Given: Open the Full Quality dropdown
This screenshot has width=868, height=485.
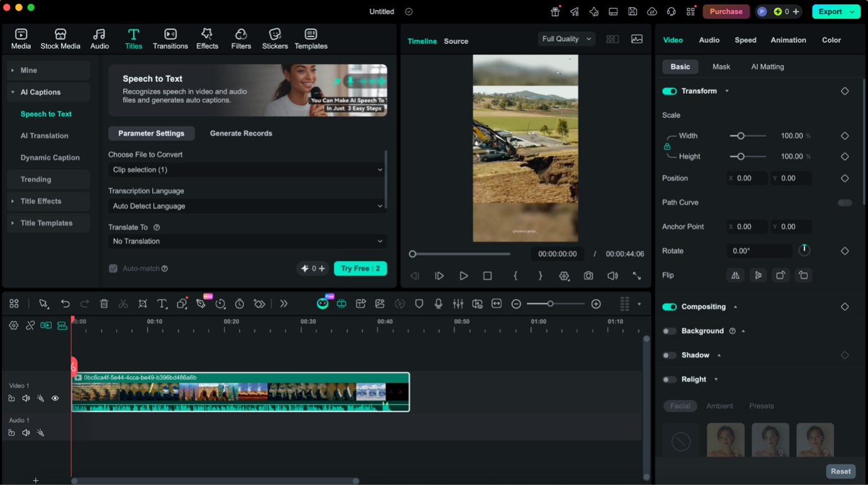Looking at the screenshot, I should click(x=565, y=38).
